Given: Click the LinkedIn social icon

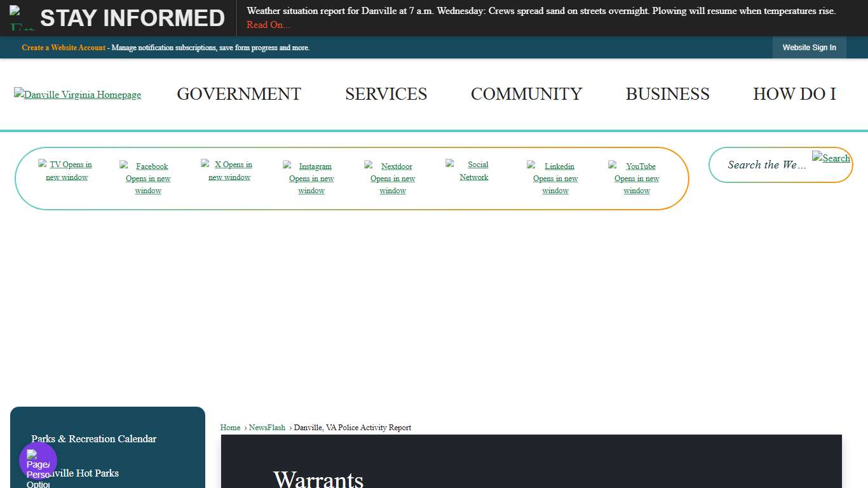Looking at the screenshot, I should tap(555, 178).
